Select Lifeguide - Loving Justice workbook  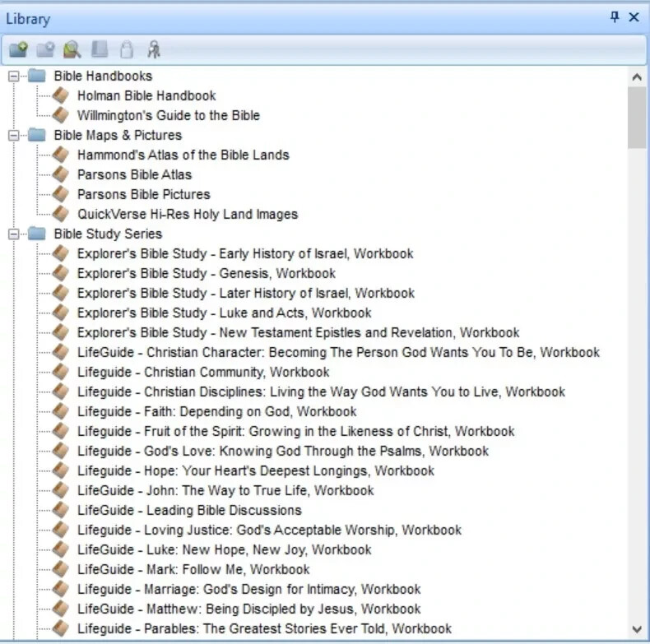[269, 530]
